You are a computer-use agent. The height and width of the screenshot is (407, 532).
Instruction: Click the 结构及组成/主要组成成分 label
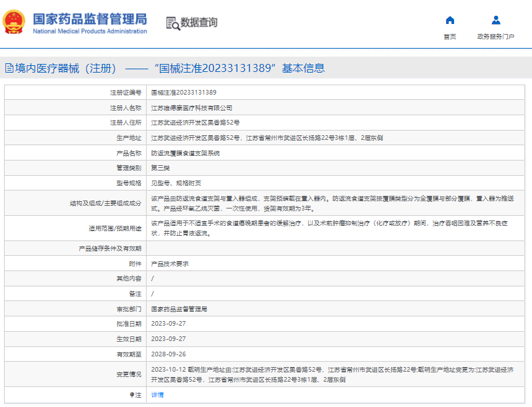pyautogui.click(x=105, y=203)
